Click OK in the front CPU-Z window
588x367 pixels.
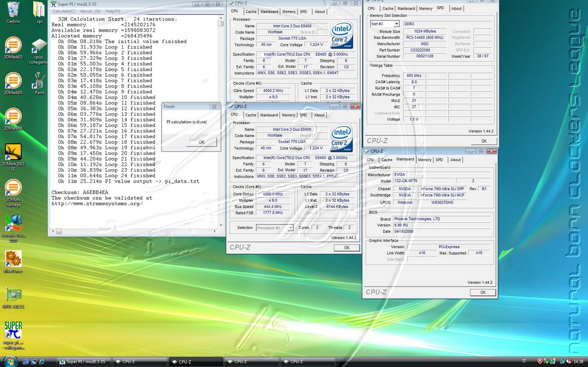[x=346, y=248]
